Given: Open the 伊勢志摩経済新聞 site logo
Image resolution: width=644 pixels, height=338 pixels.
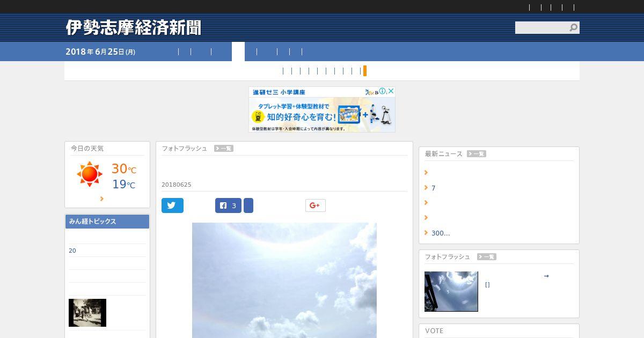Looking at the screenshot, I should coord(134,27).
